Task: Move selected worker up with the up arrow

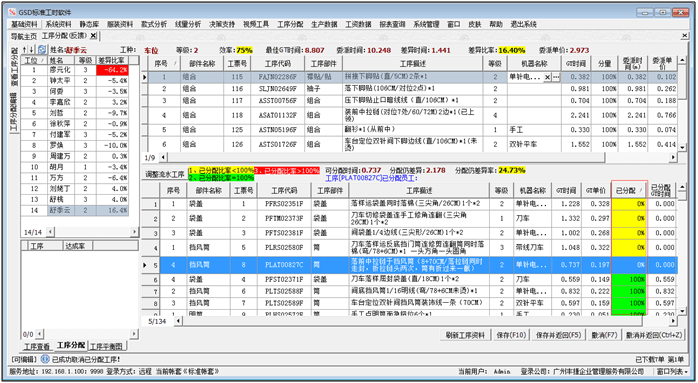Action: (x=25, y=49)
